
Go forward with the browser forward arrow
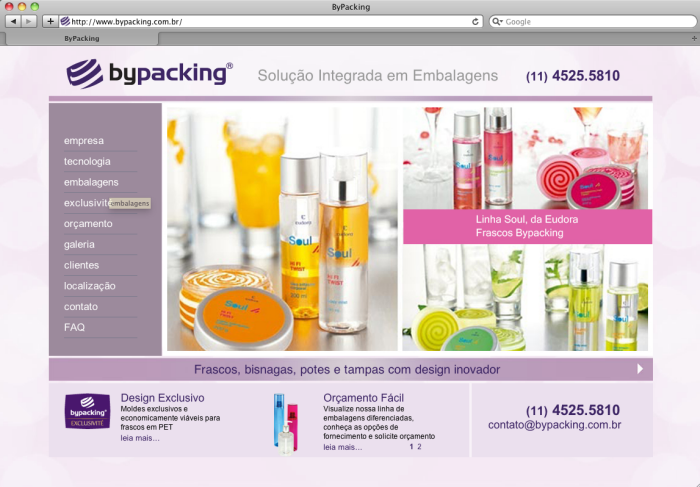(x=28, y=21)
